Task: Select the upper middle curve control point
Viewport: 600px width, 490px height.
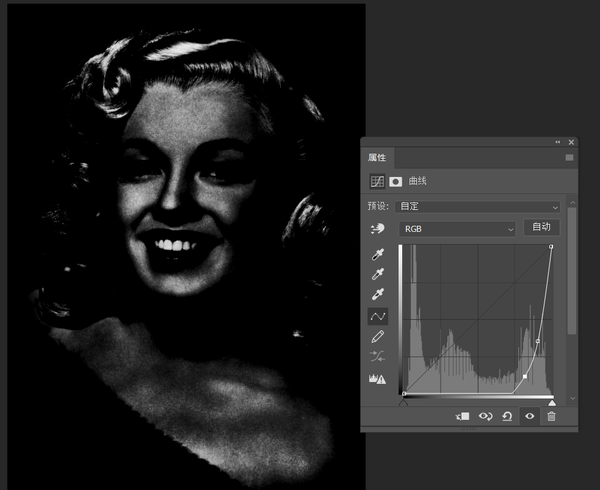Action: coord(538,341)
